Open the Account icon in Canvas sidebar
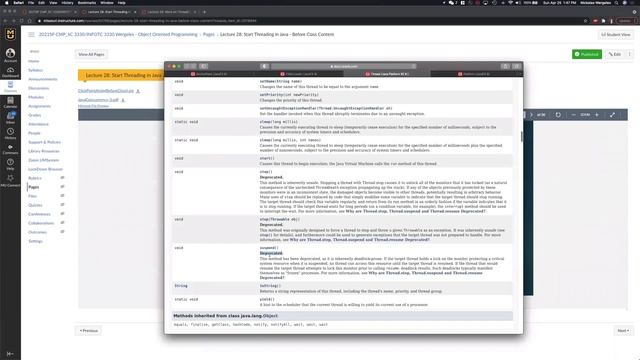The width and height of the screenshot is (640, 360). tap(10, 55)
